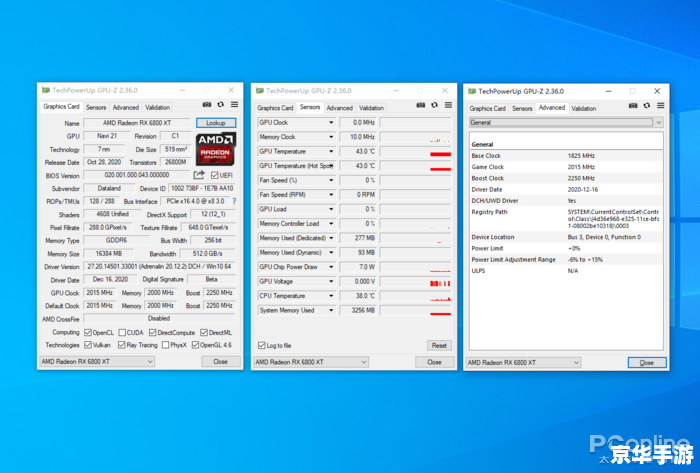The width and height of the screenshot is (700, 473).
Task: Click the Lookup button
Action: (x=216, y=123)
